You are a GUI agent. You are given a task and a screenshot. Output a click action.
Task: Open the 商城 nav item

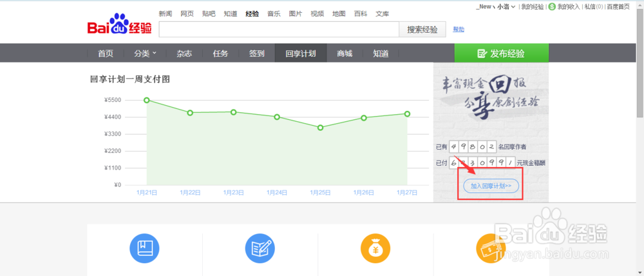click(x=345, y=54)
